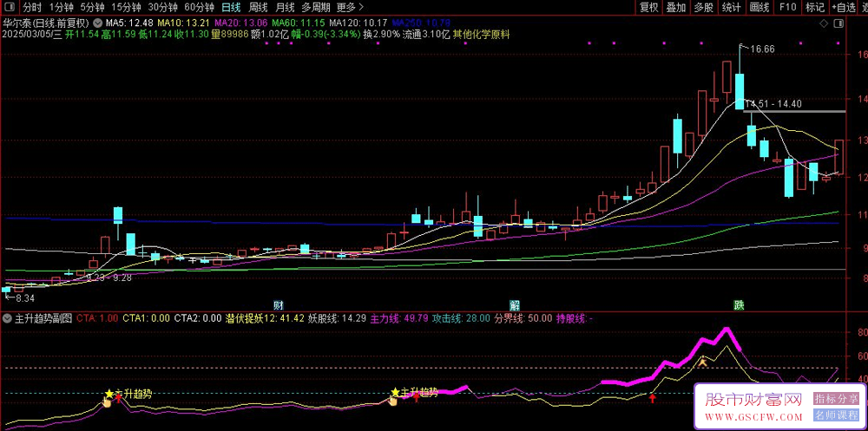Open the 多周期 multi-period view
The height and width of the screenshot is (431, 868).
tap(316, 7)
